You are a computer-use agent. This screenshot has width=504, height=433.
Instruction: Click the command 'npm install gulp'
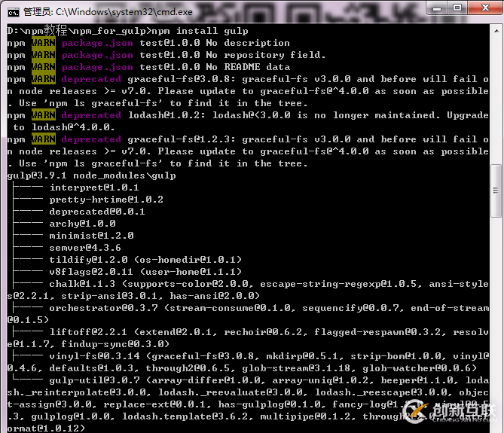[x=200, y=31]
